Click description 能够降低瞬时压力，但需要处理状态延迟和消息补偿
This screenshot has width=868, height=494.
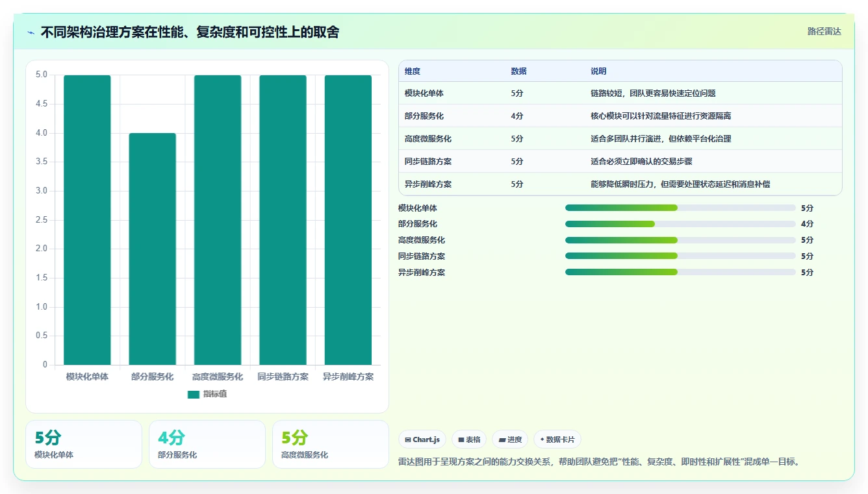click(x=680, y=184)
